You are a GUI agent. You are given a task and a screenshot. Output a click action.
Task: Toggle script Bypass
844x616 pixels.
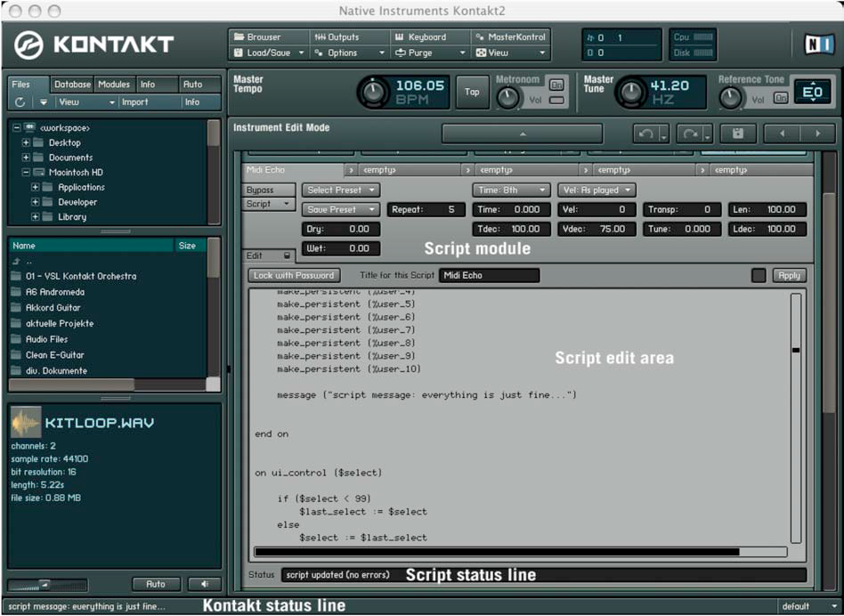269,190
